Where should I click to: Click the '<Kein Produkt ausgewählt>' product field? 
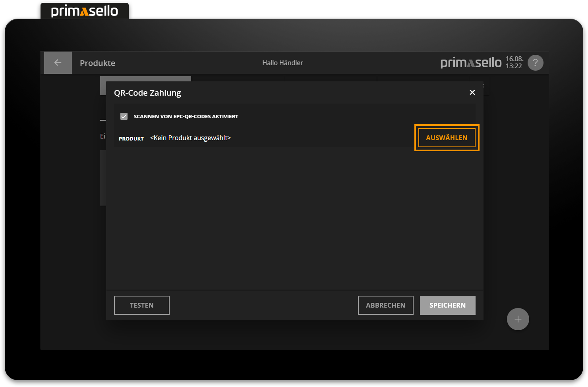click(x=190, y=138)
